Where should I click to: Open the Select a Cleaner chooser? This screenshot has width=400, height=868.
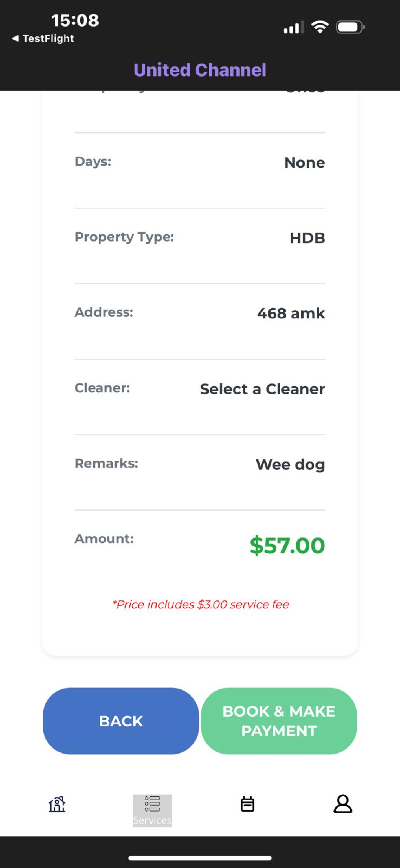(262, 389)
